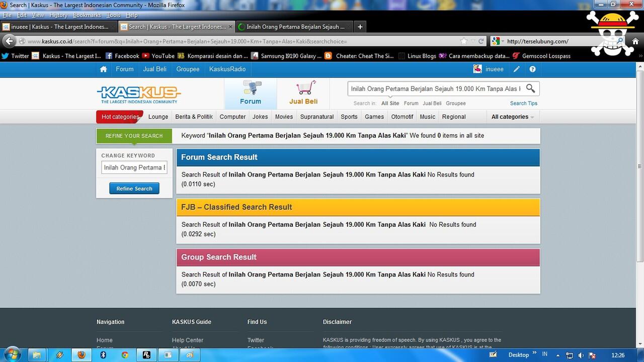The image size is (644, 362).
Task: Reload the page using the refresh icon
Action: 481,41
